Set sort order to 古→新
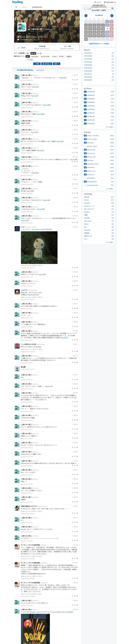129x644 pixels. (x=39, y=53)
